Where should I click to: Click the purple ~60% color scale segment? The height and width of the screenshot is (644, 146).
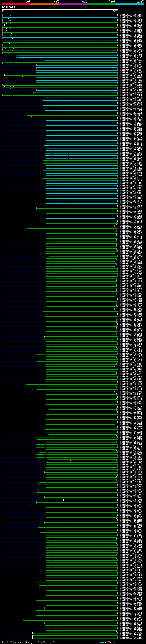73,4
